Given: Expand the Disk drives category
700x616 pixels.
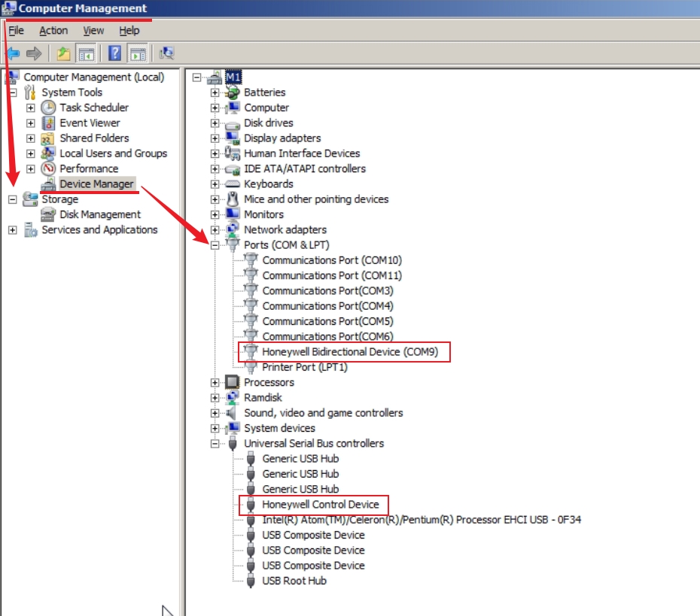Looking at the screenshot, I should tap(215, 123).
